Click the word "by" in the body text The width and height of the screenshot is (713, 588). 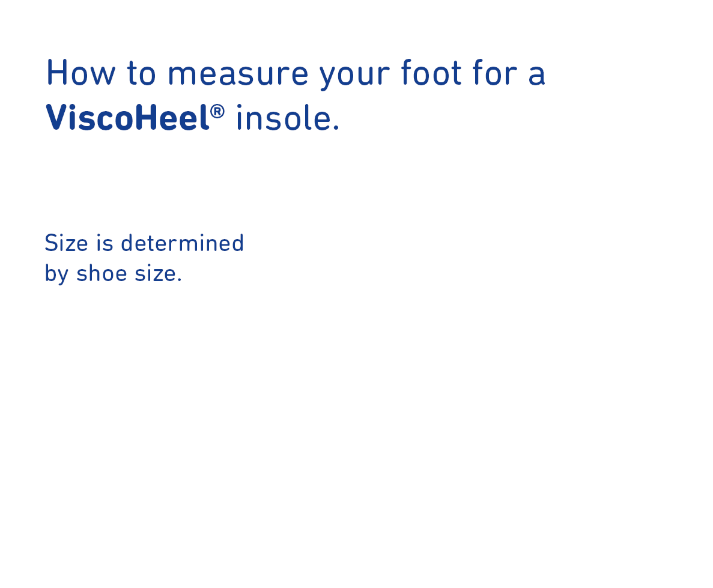click(x=56, y=274)
